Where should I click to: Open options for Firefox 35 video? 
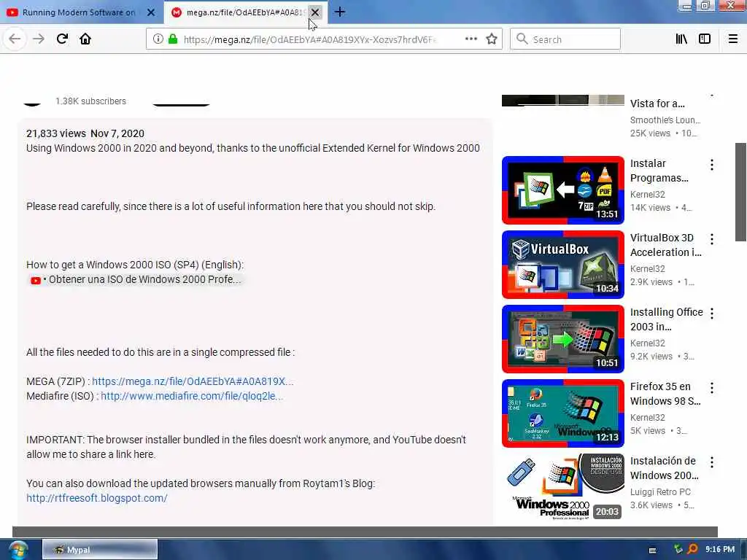point(712,388)
